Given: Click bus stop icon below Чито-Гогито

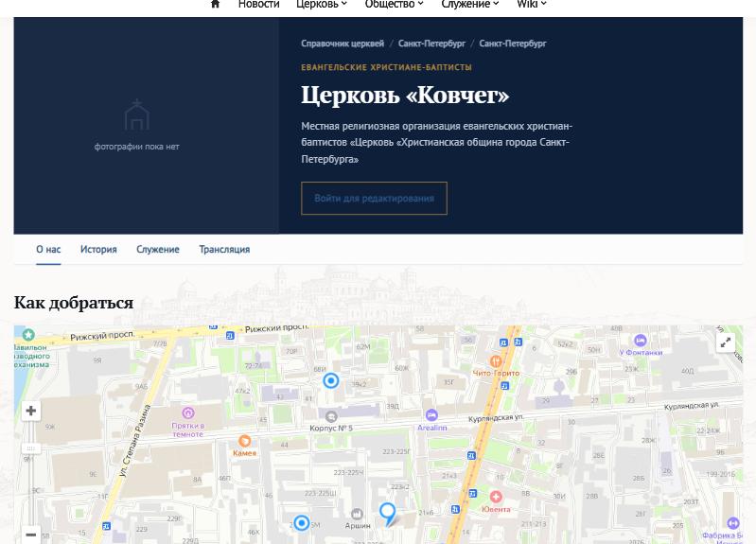Looking at the screenshot, I should click(x=505, y=386).
